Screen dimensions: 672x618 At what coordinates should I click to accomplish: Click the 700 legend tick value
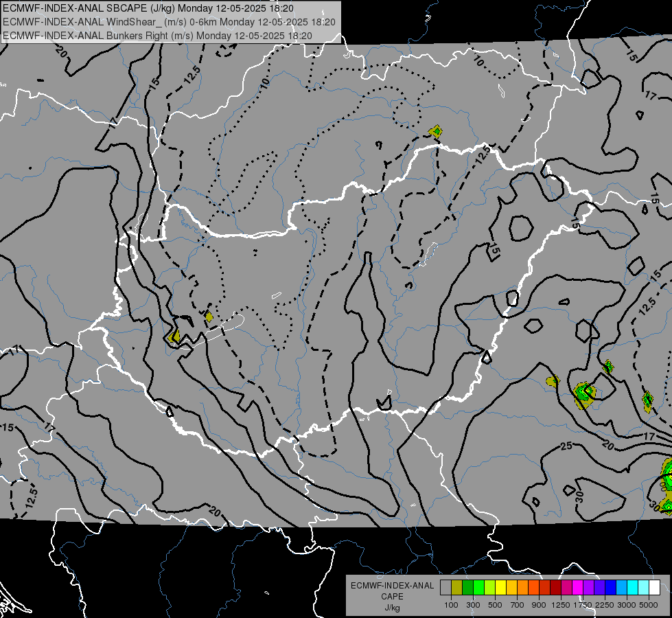[518, 605]
